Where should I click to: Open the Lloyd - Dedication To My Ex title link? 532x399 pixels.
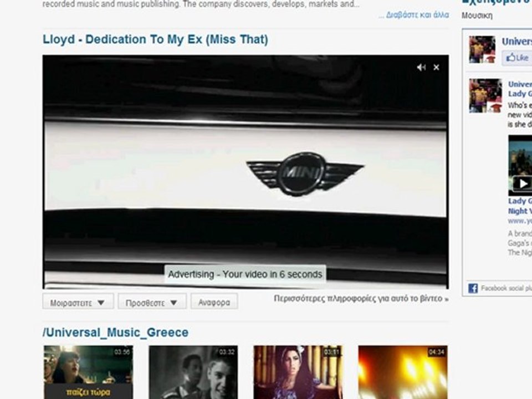click(x=155, y=39)
